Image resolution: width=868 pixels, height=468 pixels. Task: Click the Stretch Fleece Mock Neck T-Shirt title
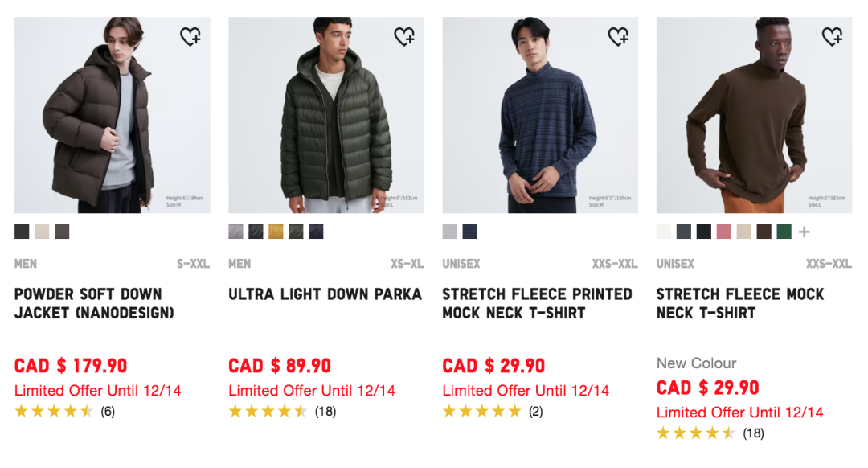pos(739,302)
